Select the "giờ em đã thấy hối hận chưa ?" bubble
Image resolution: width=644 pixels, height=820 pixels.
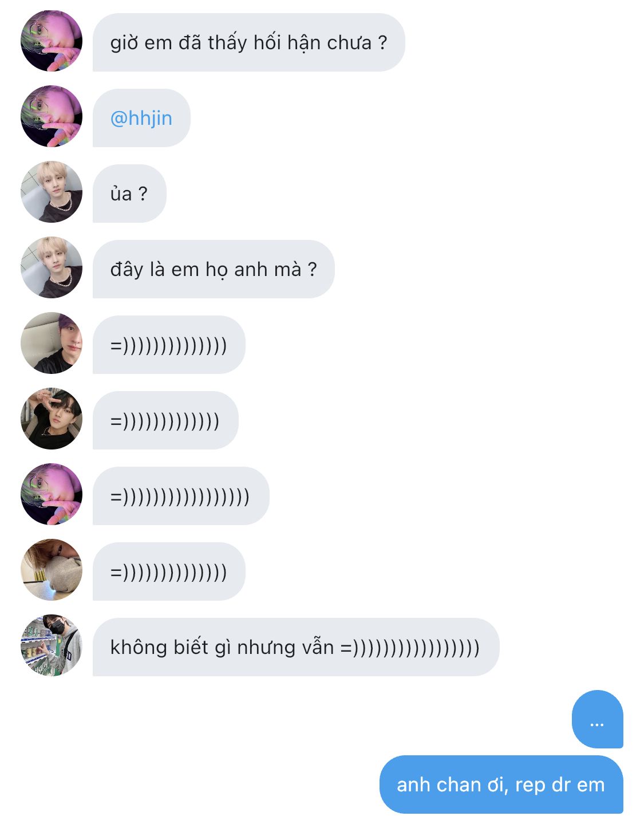pos(249,42)
